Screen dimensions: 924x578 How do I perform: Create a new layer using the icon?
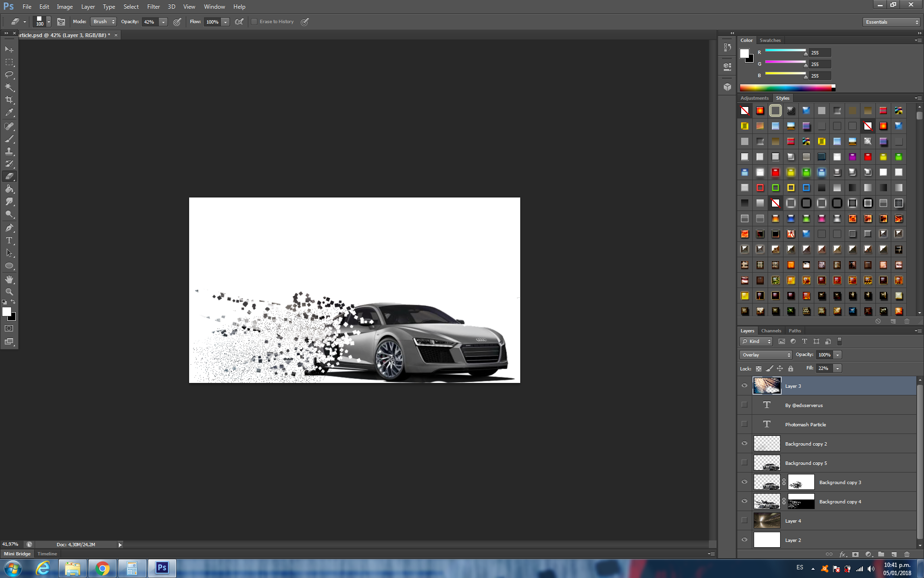pos(894,554)
